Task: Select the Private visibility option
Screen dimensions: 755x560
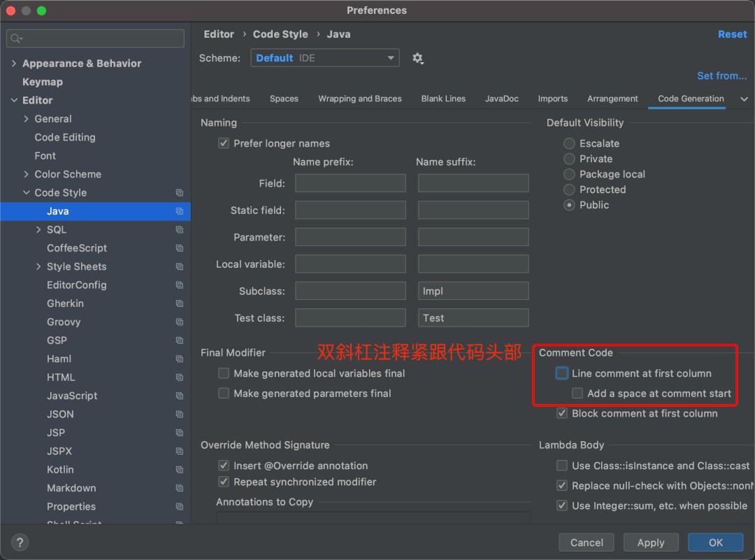Action: coord(570,159)
